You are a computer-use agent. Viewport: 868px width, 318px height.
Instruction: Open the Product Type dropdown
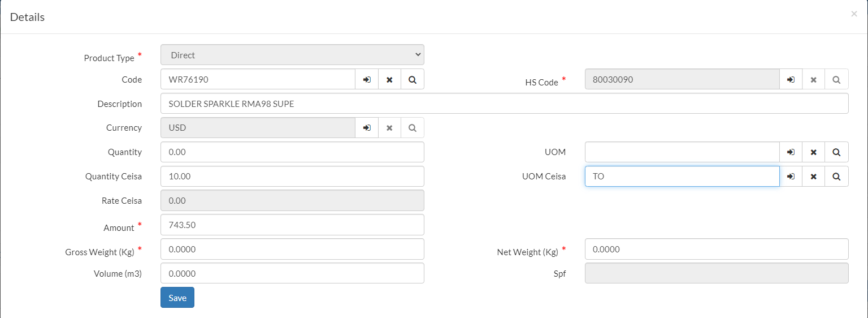click(x=292, y=55)
